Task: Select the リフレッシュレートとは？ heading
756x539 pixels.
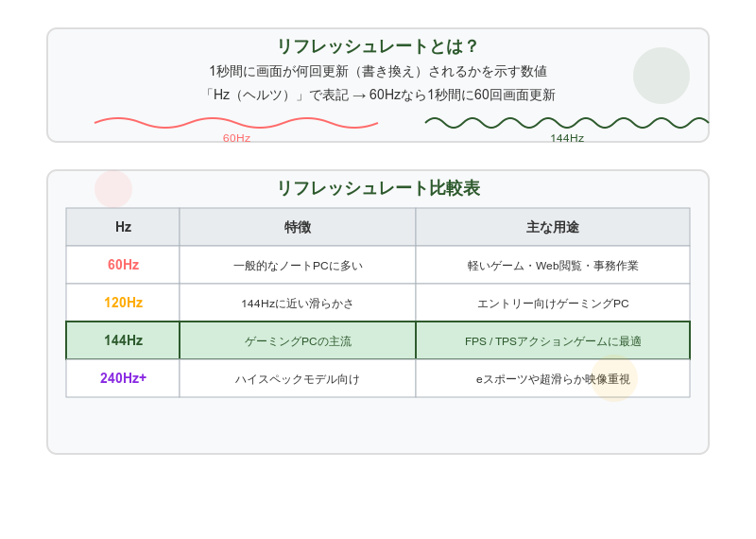Action: (x=378, y=46)
